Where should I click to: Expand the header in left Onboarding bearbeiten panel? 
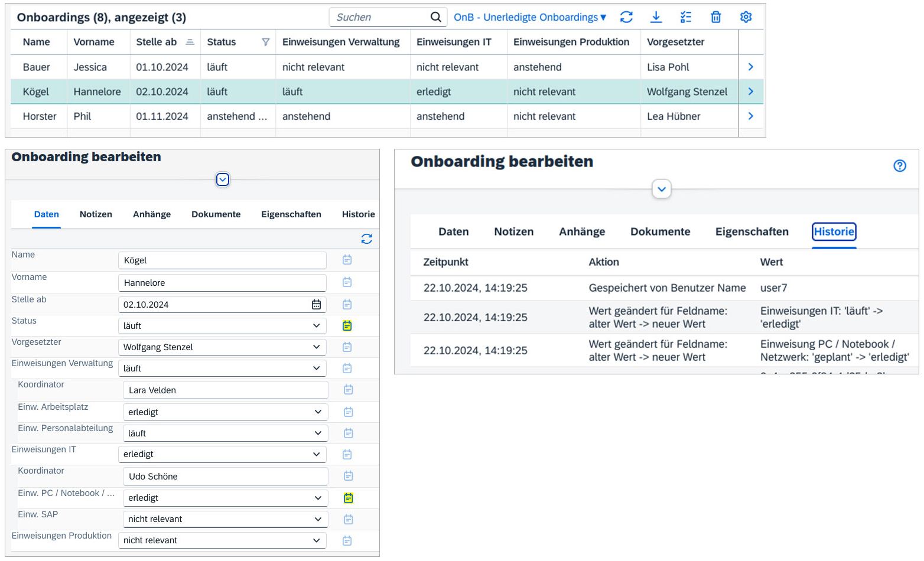coord(222,180)
